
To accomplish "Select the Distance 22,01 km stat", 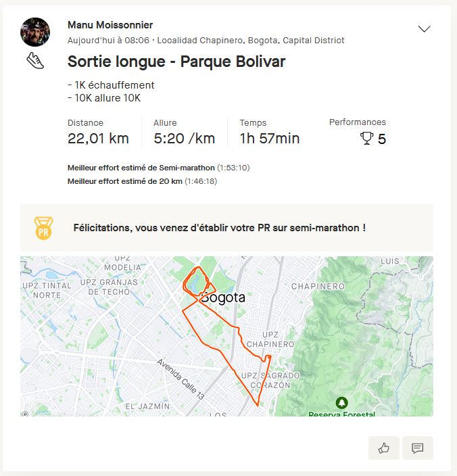I will pos(98,132).
